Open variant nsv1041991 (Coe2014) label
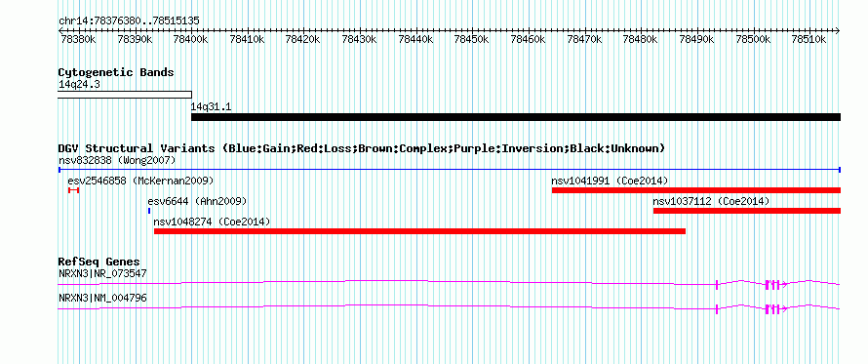Viewport: 868px width, 364px height. (x=610, y=181)
